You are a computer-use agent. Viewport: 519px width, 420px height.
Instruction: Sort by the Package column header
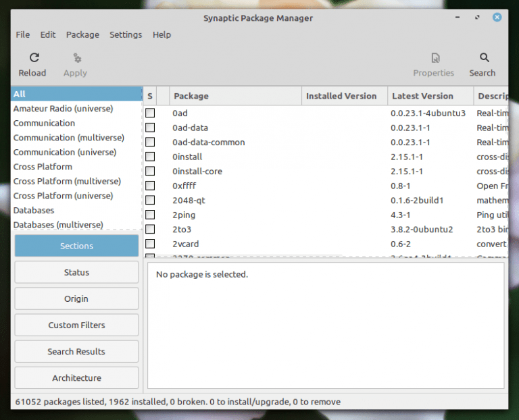click(x=235, y=97)
